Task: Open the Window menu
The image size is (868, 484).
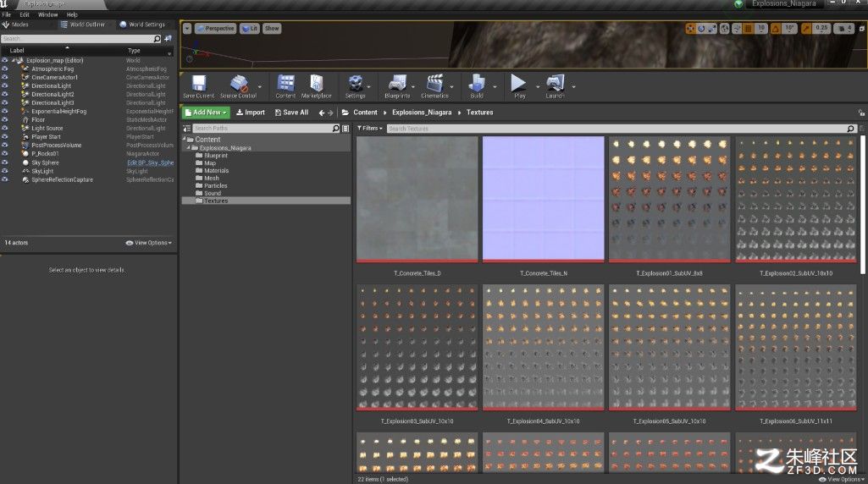Action: (x=47, y=15)
